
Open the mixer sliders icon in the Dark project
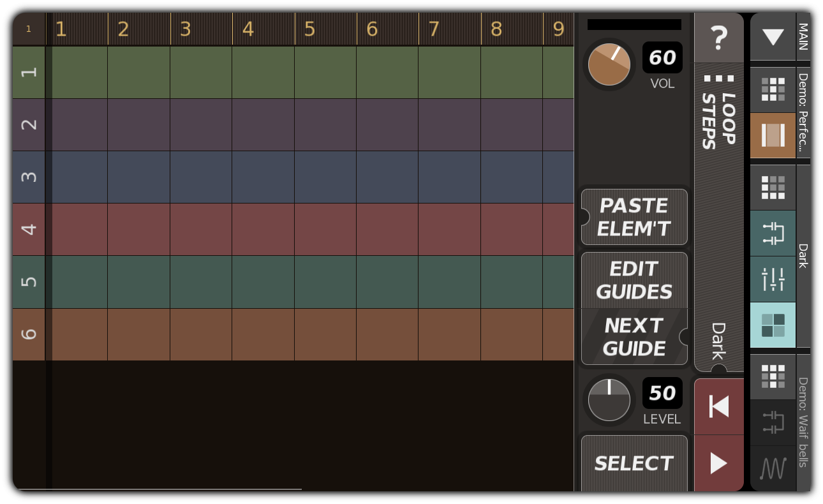pos(773,279)
